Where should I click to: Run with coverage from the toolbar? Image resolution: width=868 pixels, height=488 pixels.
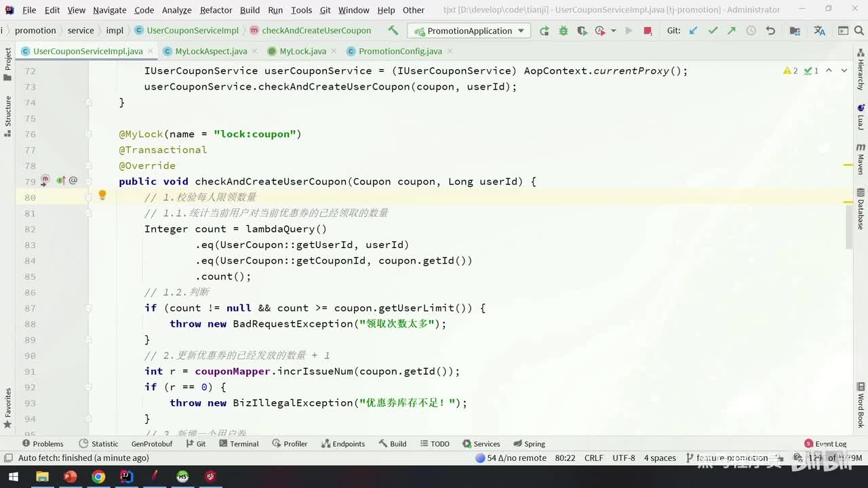pyautogui.click(x=582, y=30)
